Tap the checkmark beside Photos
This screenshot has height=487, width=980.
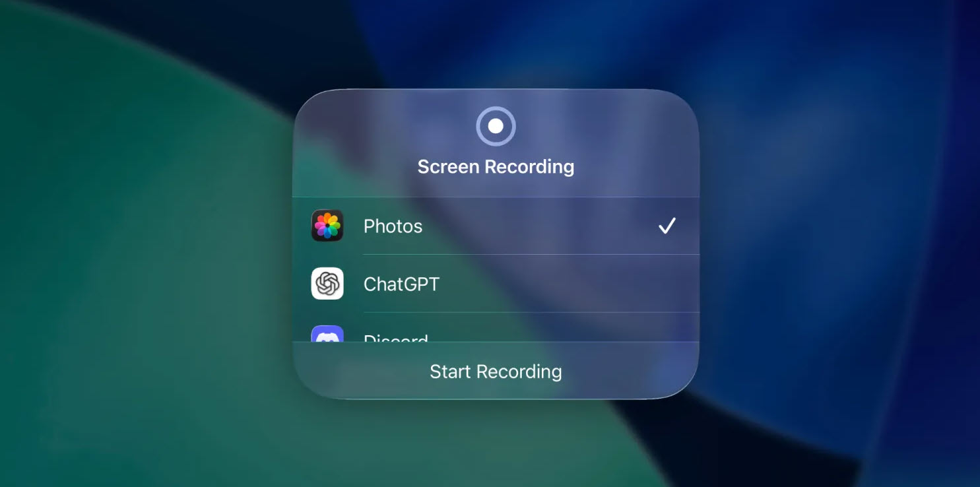pyautogui.click(x=667, y=226)
